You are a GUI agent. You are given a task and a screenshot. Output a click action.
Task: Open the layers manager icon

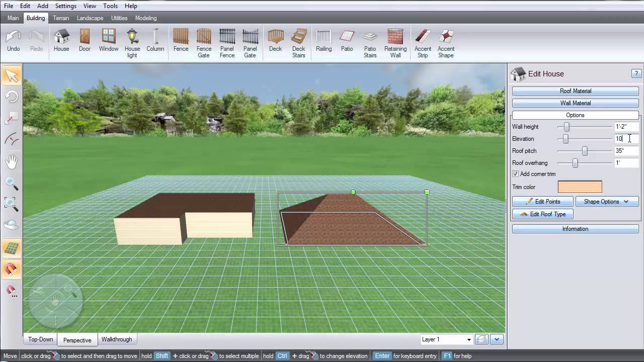[481, 339]
